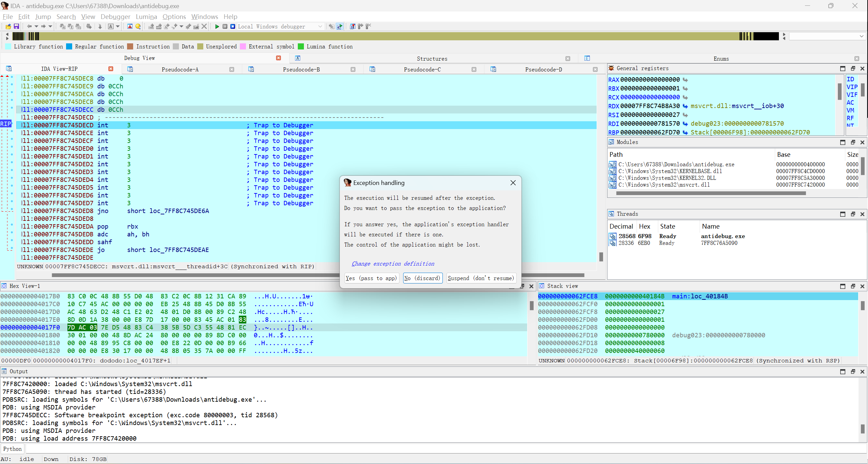Click the Regular function color swatch
Viewport: 868px width, 464px height.
(x=69, y=47)
